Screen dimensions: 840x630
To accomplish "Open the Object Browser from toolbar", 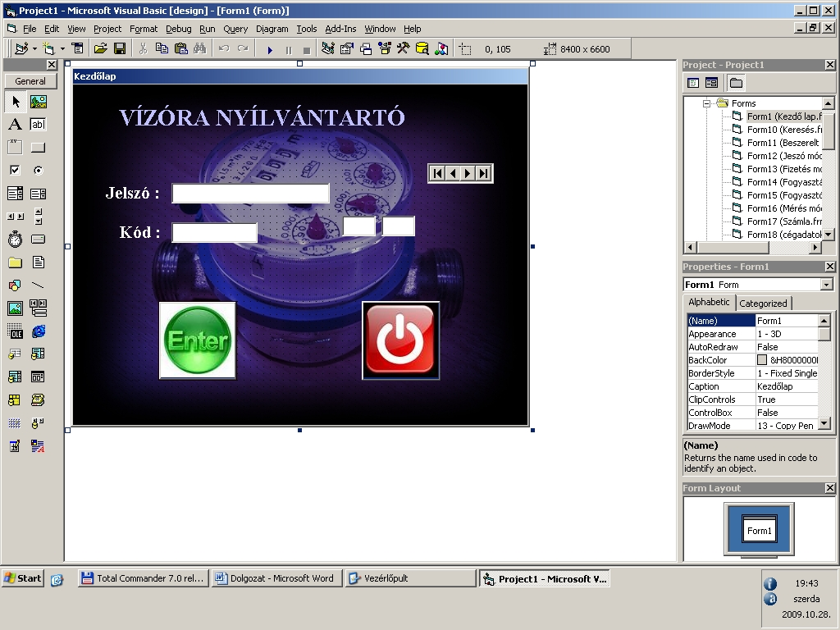I will 385,48.
